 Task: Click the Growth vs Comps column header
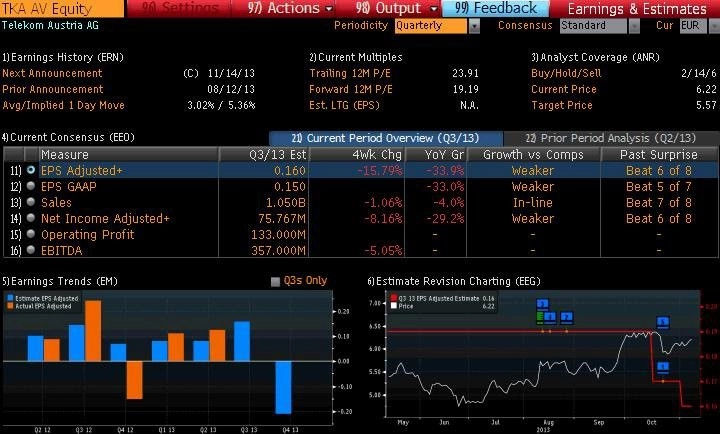[533, 155]
